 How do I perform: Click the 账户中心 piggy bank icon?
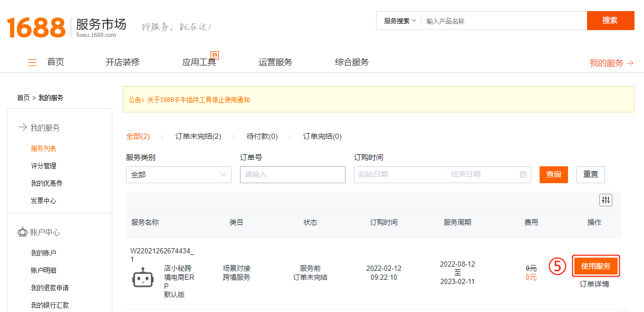[x=23, y=232]
